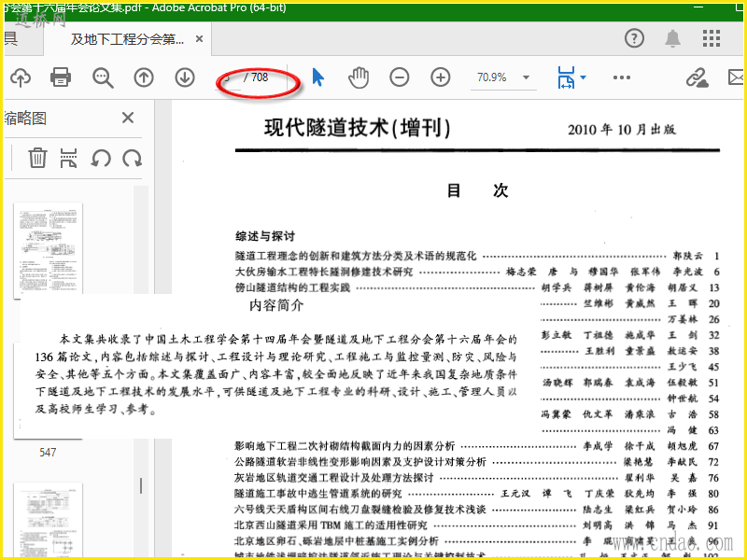Click the upload to cloud icon

pyautogui.click(x=21, y=77)
